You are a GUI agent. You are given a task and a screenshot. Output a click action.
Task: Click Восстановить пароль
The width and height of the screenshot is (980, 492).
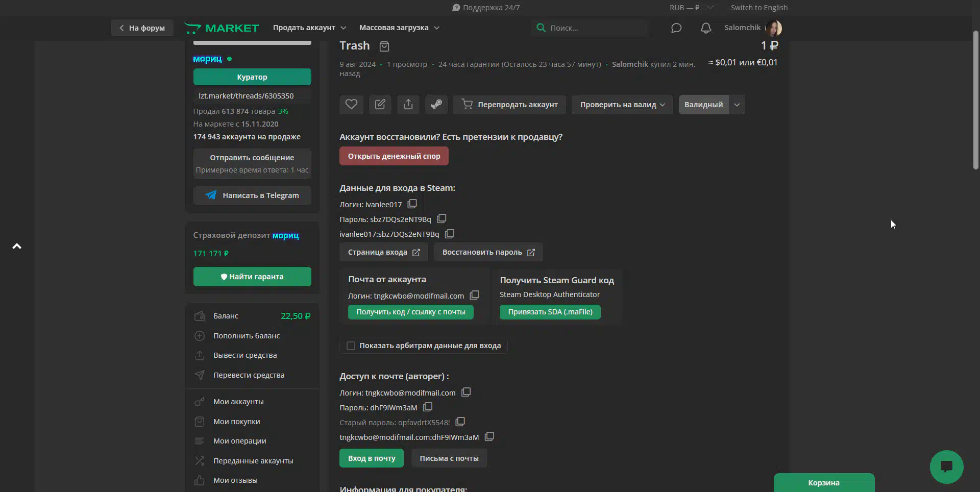click(488, 252)
